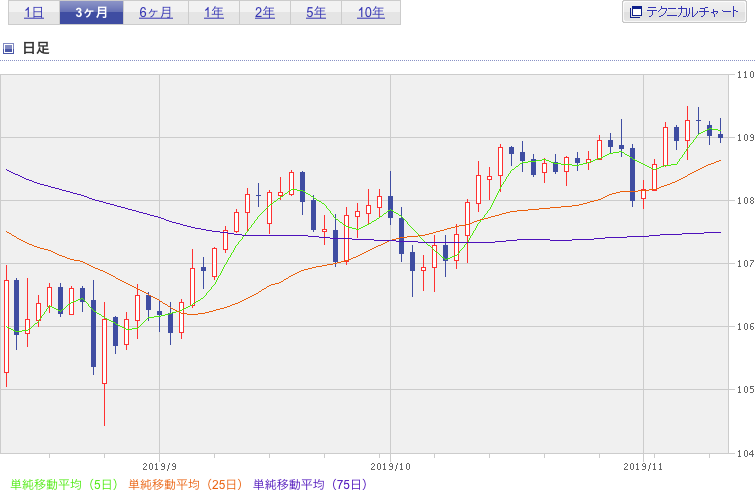The height and width of the screenshot is (493, 755).
Task: Click the 2019/9 date axis label
Action: [x=159, y=467]
